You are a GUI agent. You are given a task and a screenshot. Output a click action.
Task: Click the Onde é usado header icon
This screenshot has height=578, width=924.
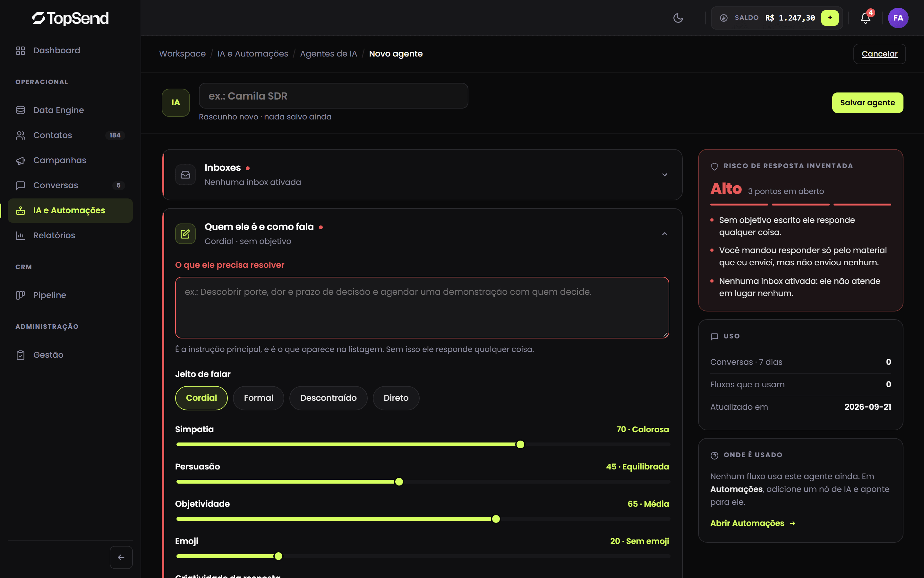click(x=714, y=455)
